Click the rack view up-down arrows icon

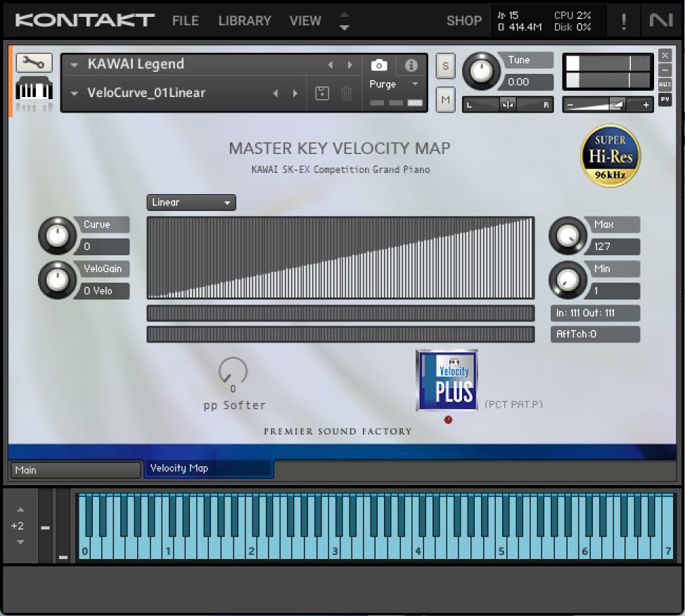pyautogui.click(x=344, y=20)
